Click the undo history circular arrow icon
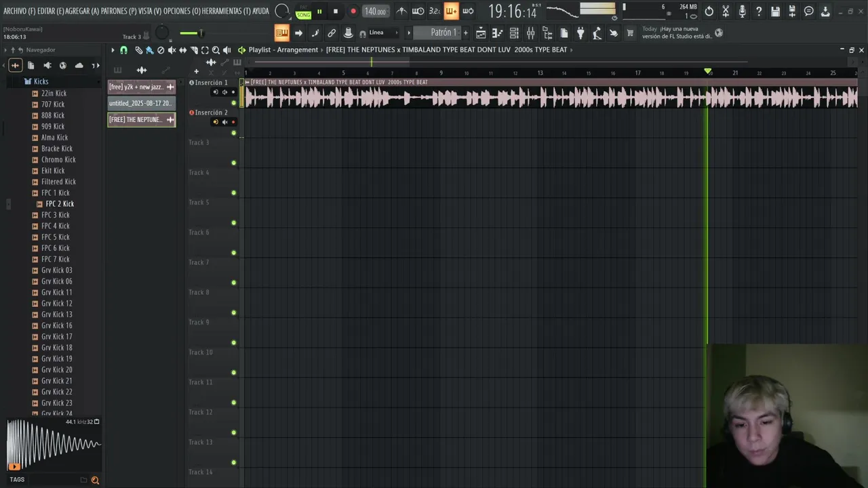 [x=709, y=12]
